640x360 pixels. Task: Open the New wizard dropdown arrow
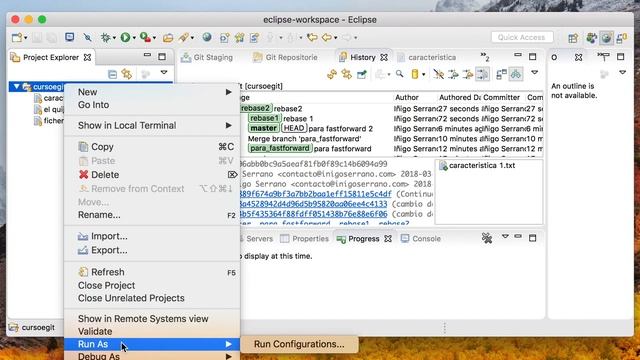pos(26,38)
